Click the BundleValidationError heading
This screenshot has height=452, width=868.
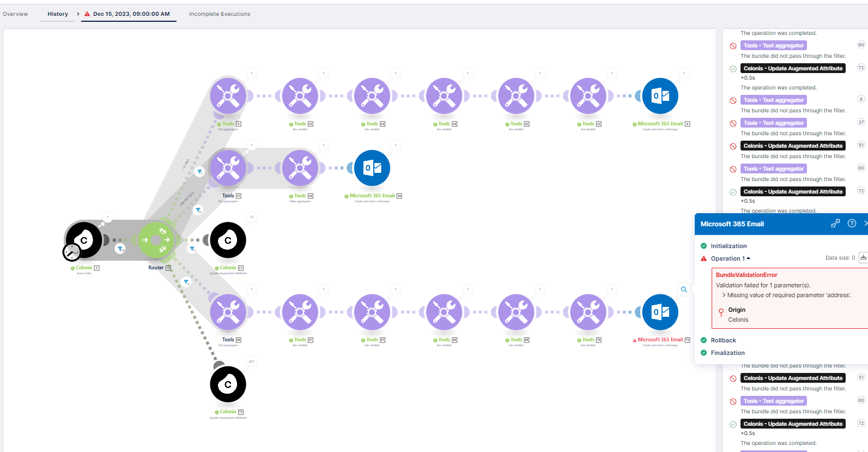pos(746,275)
